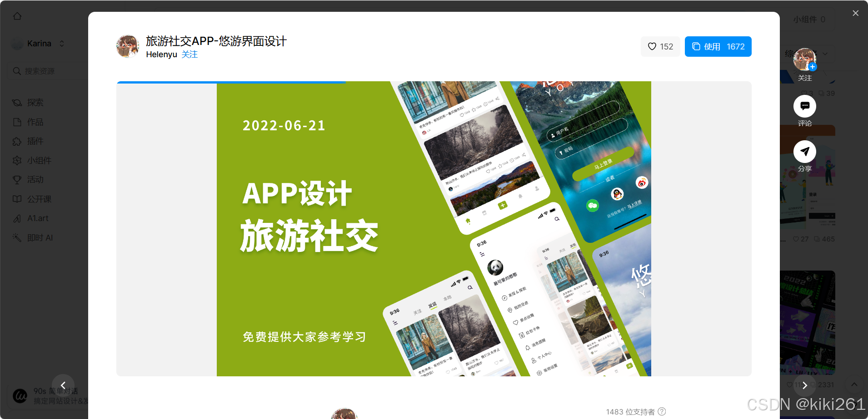Share the work with the 分享 icon

click(805, 151)
